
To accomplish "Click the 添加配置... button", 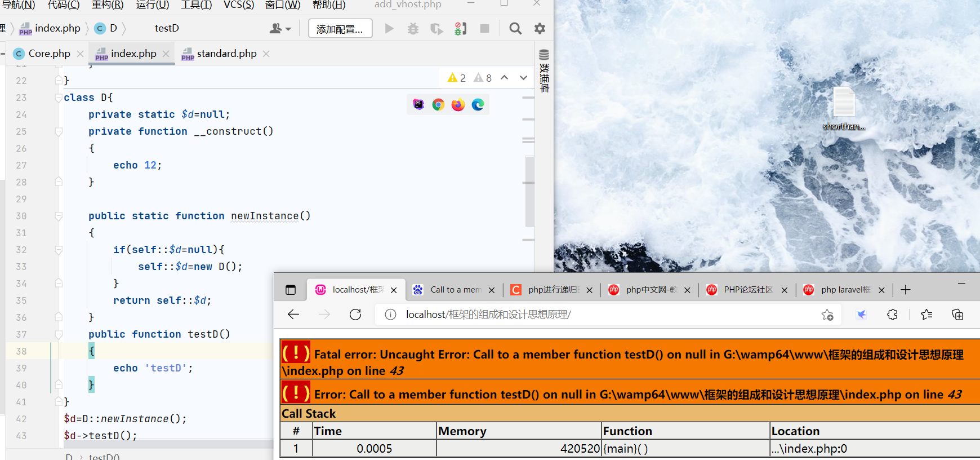I will tap(340, 29).
